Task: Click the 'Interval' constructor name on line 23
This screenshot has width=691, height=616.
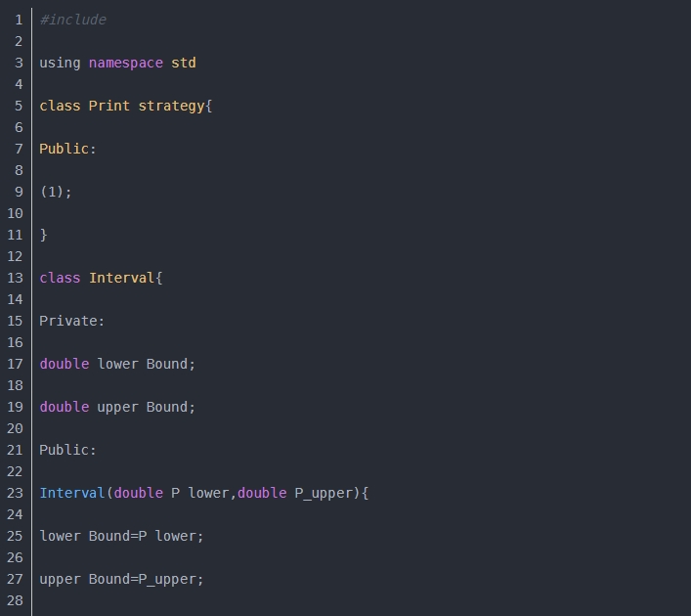Action: click(x=72, y=493)
